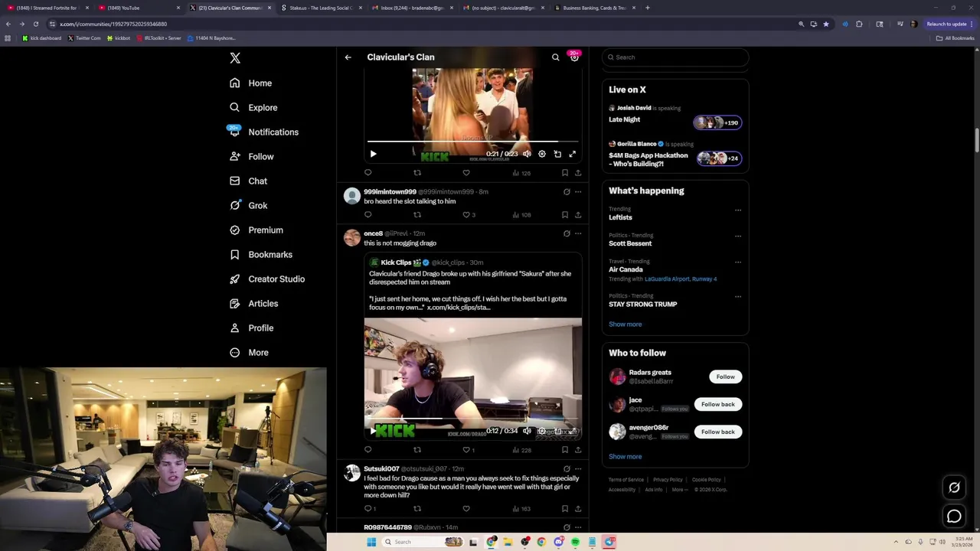Open more options on 999imintown999's post
Screen dimensions: 980x551
tap(578, 192)
